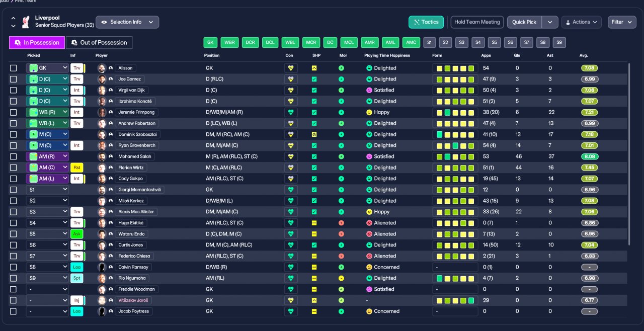This screenshot has width=644, height=331.
Task: Click Calvin Ramsay's silhouette portrait
Action: click(102, 267)
